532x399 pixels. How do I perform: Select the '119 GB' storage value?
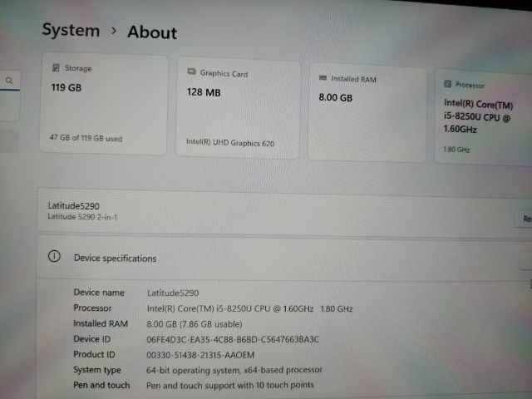pyautogui.click(x=66, y=87)
